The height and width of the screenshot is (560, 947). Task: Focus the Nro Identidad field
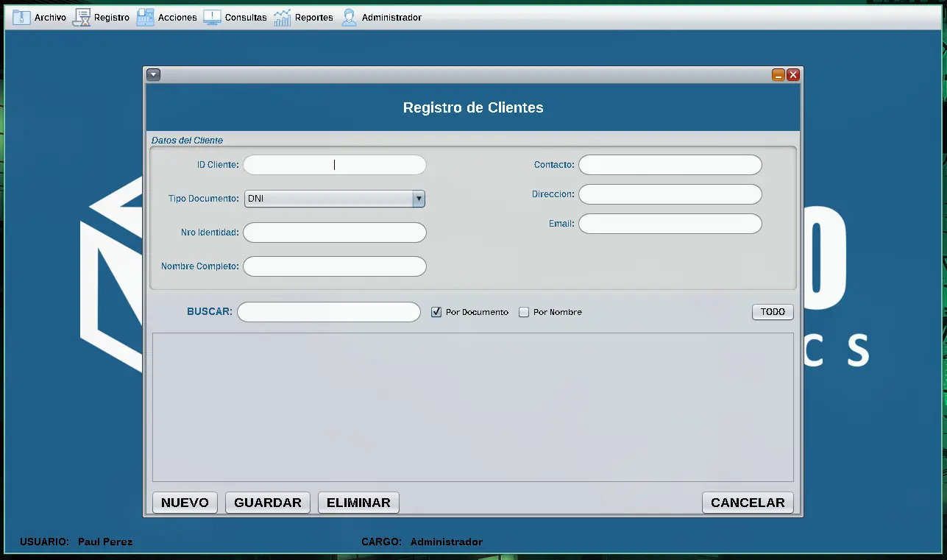(335, 233)
